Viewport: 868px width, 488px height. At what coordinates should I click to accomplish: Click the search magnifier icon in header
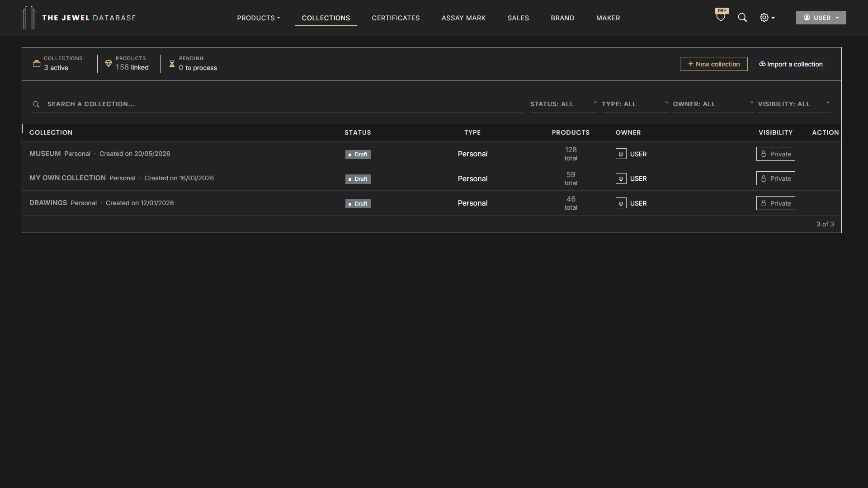(x=742, y=18)
